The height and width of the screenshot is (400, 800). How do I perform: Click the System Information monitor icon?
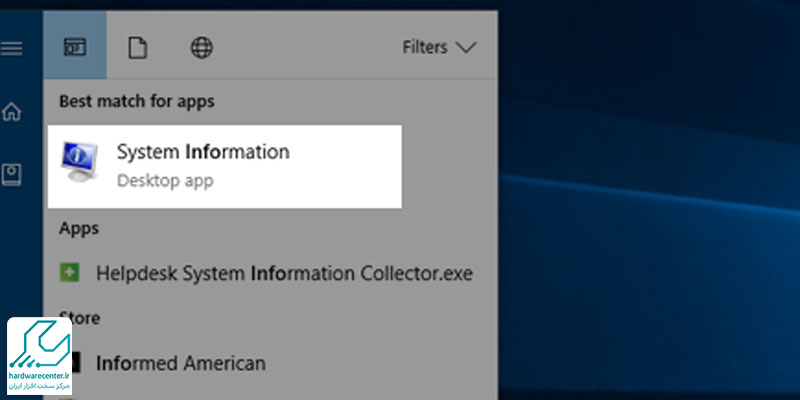click(x=79, y=162)
